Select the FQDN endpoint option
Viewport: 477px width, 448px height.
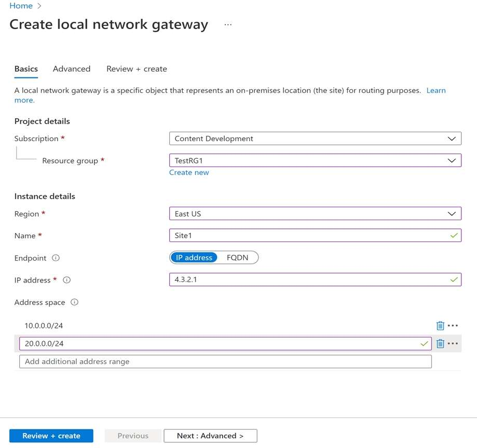pyautogui.click(x=237, y=257)
